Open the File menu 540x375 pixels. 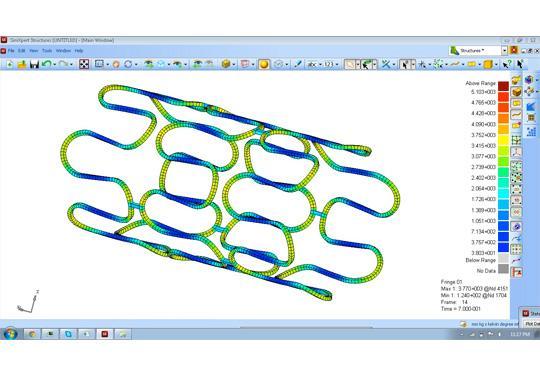pos(11,51)
